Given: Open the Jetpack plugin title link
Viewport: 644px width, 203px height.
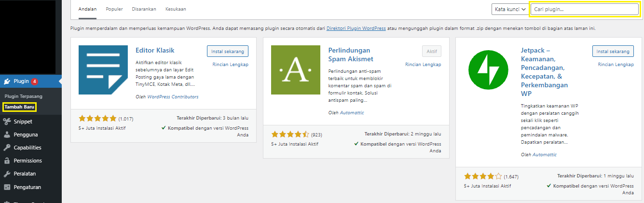Looking at the screenshot, I should [x=545, y=72].
